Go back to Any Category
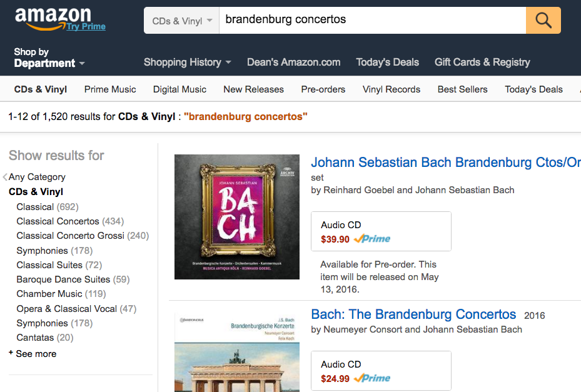The image size is (581, 392). point(36,177)
